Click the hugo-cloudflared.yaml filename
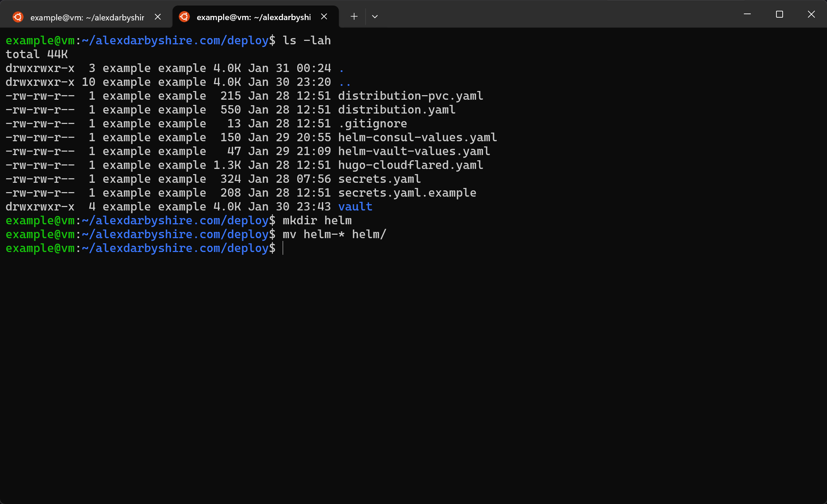 coord(411,165)
